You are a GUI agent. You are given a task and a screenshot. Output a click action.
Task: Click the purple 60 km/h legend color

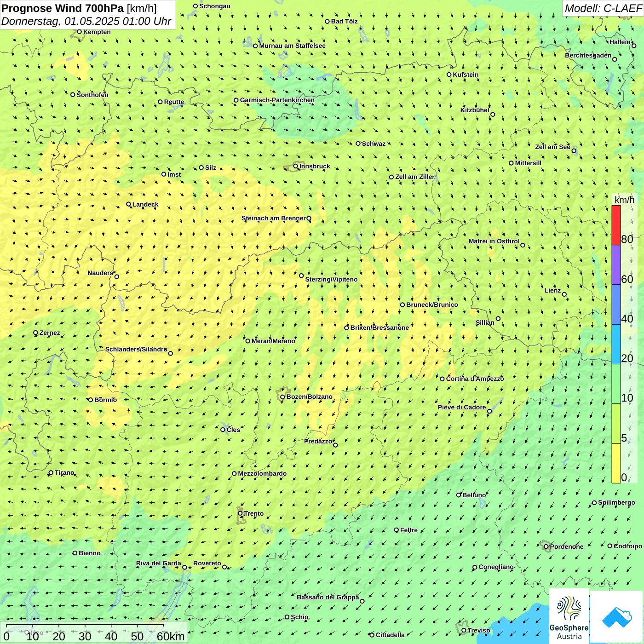pyautogui.click(x=616, y=265)
